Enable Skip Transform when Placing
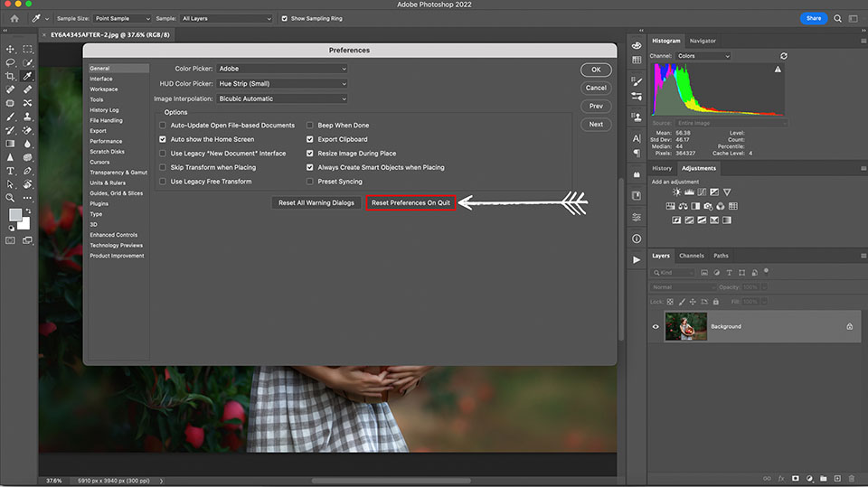The image size is (868, 487). [x=162, y=167]
